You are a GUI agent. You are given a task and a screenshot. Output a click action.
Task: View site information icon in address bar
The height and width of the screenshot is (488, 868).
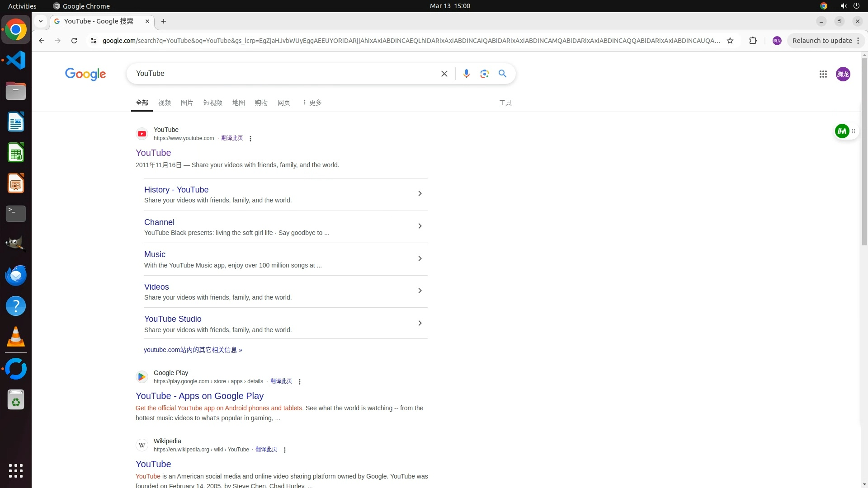coord(94,41)
